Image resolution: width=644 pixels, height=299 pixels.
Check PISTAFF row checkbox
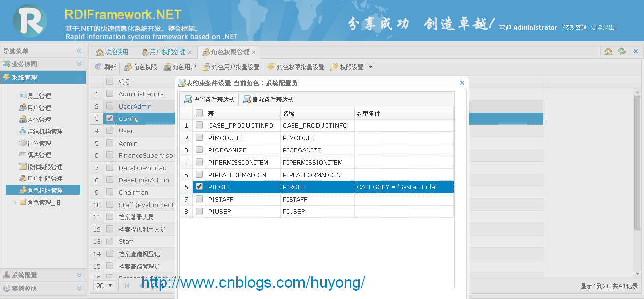(199, 199)
